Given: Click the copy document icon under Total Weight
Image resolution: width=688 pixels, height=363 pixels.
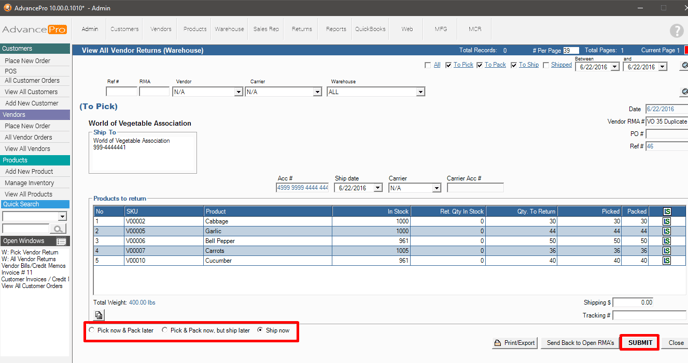Looking at the screenshot, I should 99,315.
